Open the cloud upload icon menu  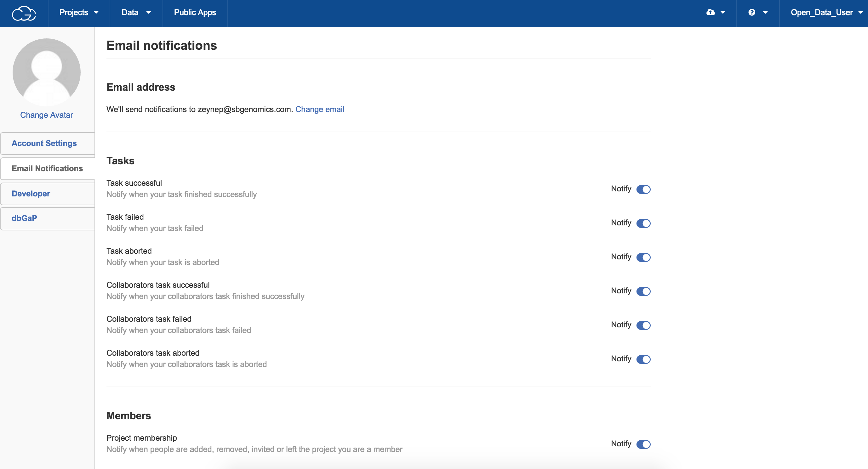710,13
